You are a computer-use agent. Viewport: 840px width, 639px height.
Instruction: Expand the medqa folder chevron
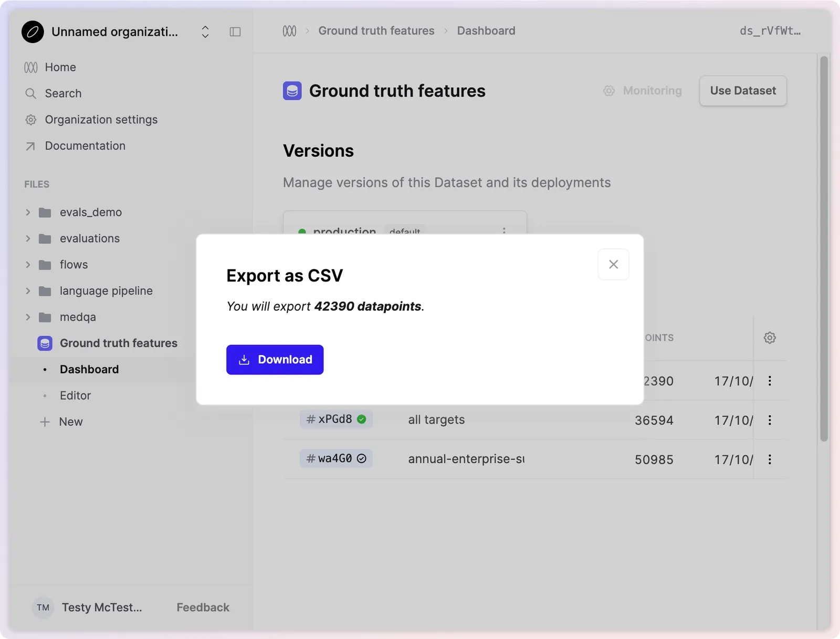pos(28,317)
